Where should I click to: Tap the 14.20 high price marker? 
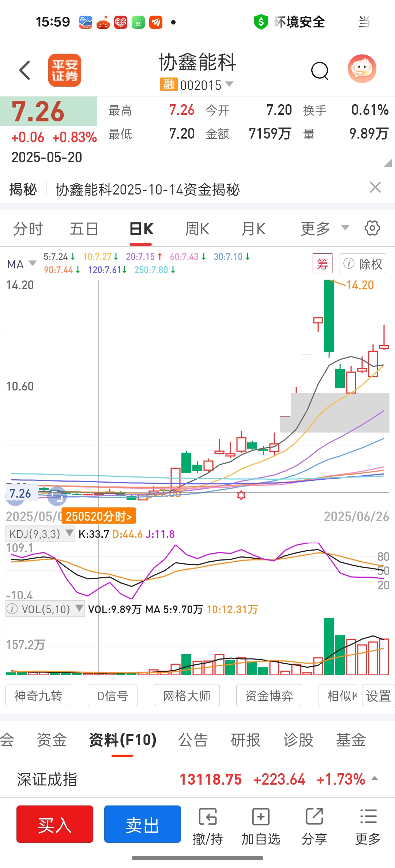click(360, 285)
